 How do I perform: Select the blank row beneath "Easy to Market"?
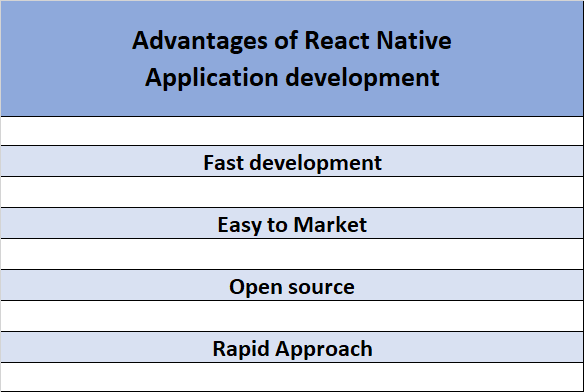coord(292,254)
